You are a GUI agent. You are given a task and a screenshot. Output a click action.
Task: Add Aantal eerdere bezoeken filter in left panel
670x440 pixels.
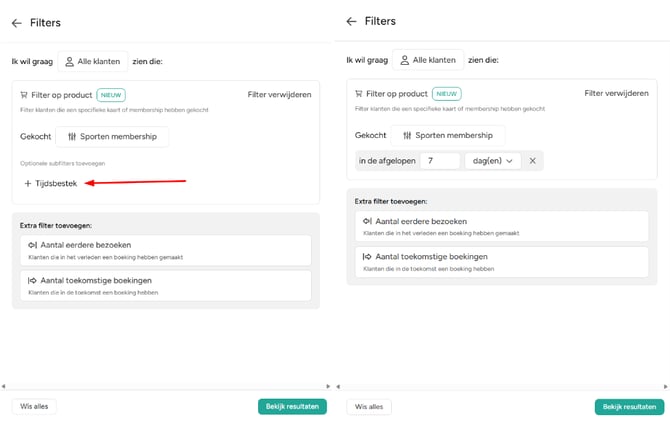coord(162,249)
